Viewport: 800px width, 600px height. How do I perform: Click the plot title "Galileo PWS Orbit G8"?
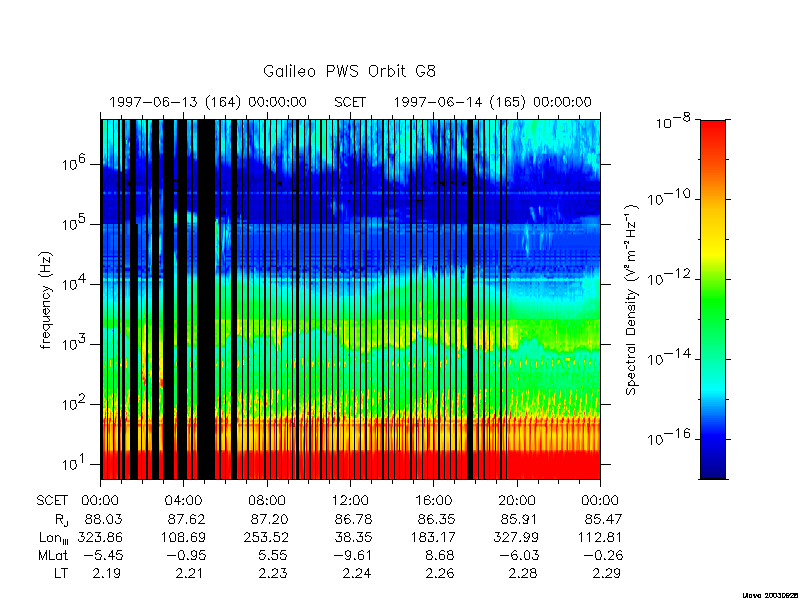(x=349, y=71)
